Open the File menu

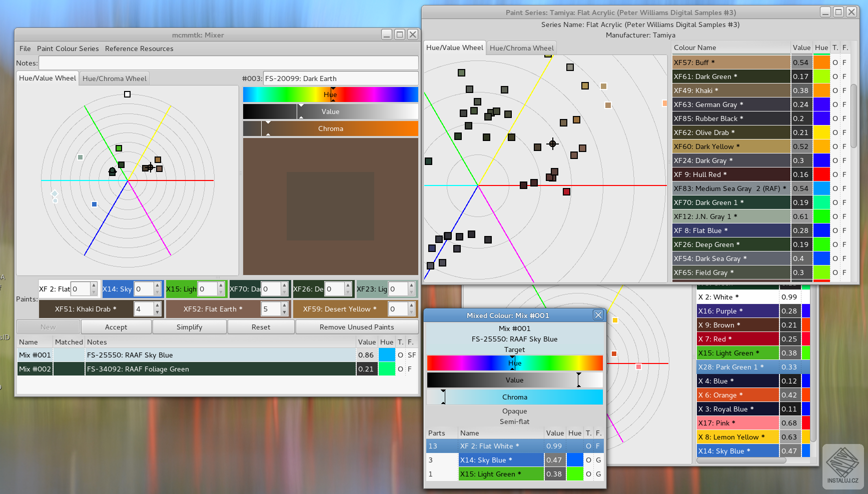point(25,48)
